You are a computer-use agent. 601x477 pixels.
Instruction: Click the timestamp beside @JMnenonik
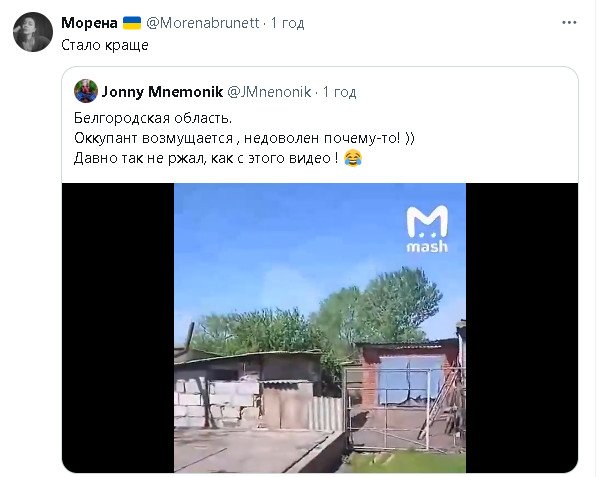coord(340,92)
